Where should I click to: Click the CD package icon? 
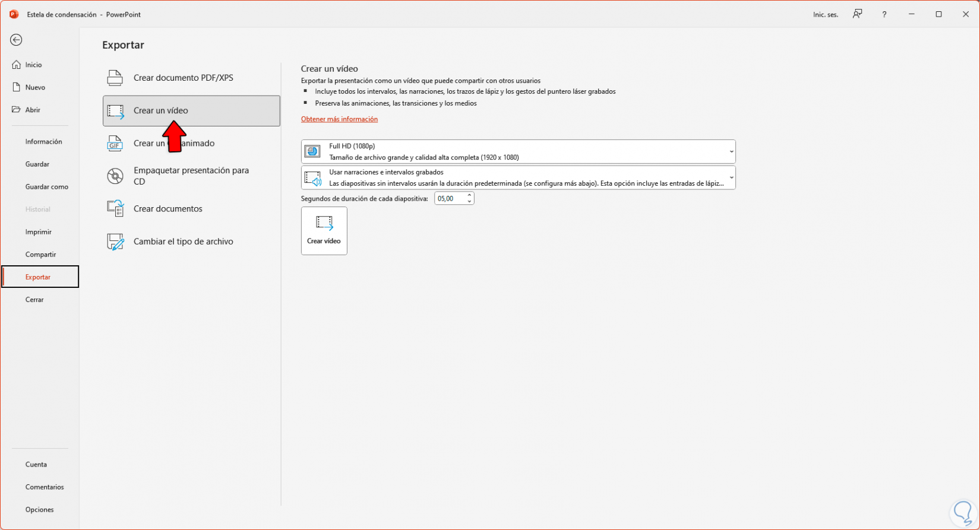(x=115, y=176)
